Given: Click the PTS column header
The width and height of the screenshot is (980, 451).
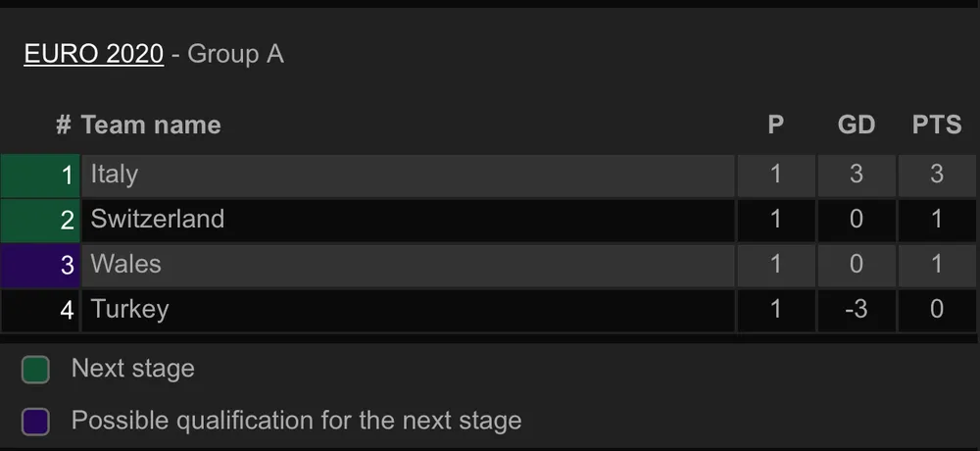Looking at the screenshot, I should (x=936, y=125).
